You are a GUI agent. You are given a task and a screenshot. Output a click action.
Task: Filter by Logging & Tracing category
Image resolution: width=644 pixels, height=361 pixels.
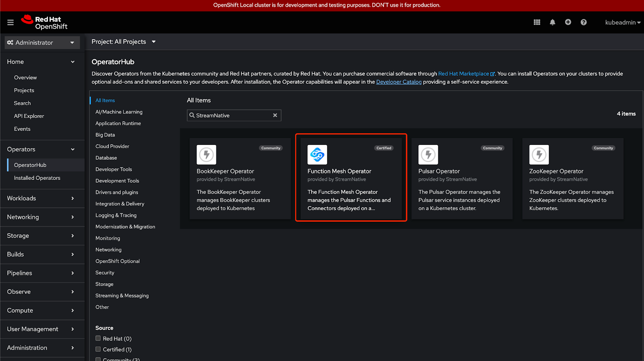coord(116,215)
